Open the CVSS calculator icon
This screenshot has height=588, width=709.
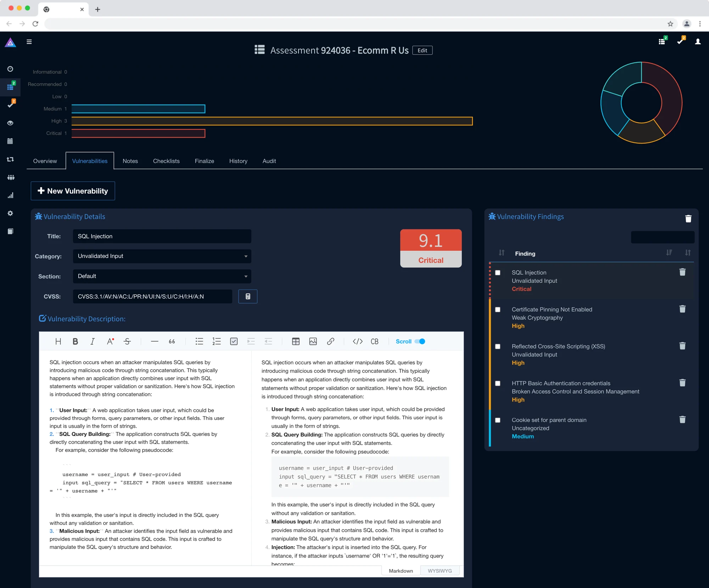(x=247, y=296)
